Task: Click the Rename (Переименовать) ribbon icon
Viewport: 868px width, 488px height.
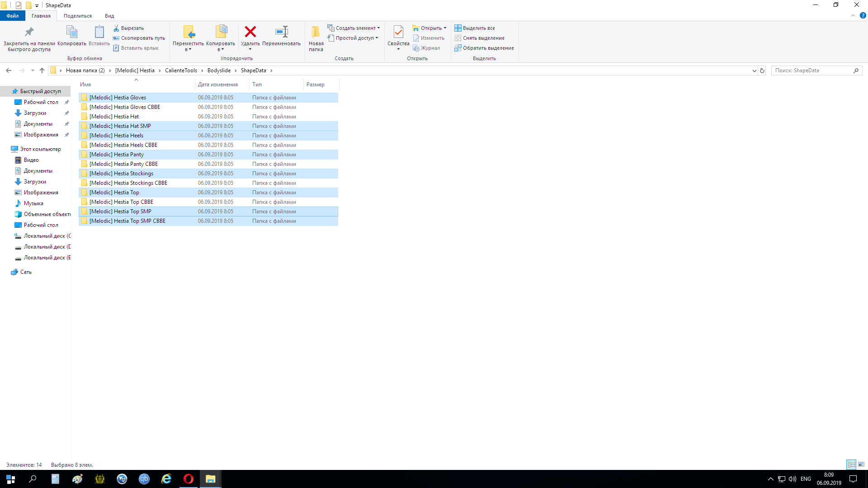Action: click(281, 32)
